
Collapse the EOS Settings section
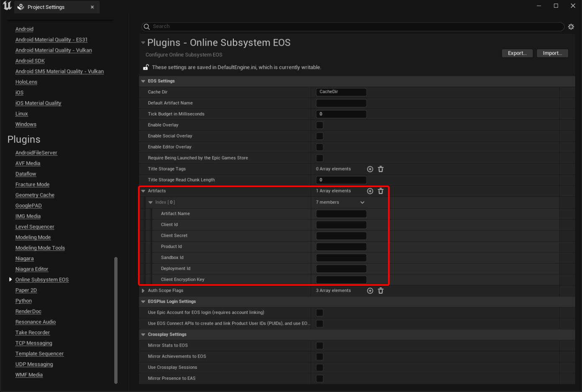pyautogui.click(x=143, y=81)
